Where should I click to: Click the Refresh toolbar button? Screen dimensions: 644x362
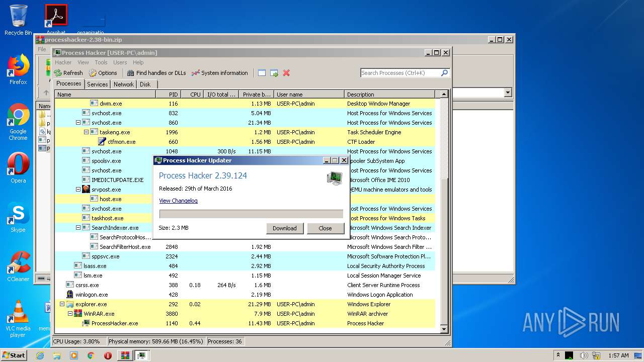68,73
